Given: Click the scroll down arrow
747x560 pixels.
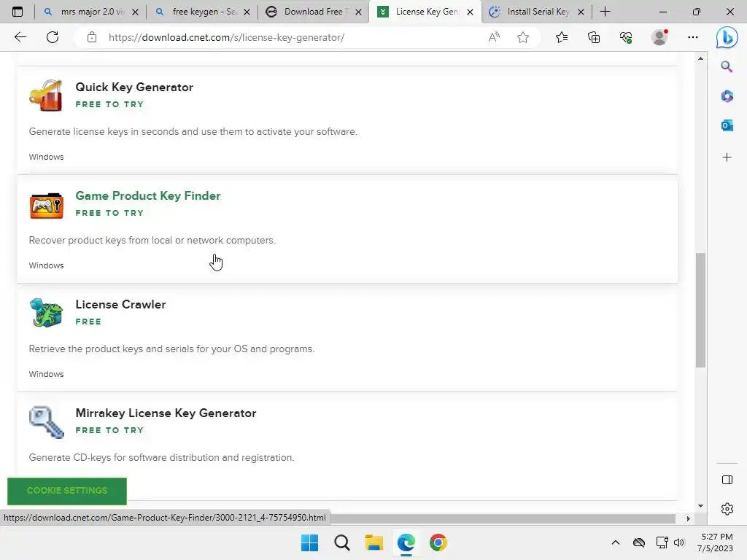Looking at the screenshot, I should [x=700, y=506].
